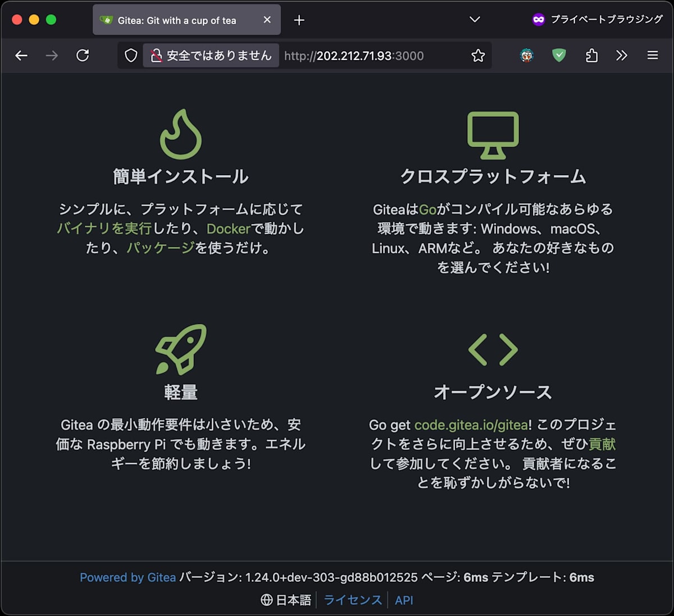The image size is (674, 616).
Task: Click the オープンソース heading
Action: (493, 392)
